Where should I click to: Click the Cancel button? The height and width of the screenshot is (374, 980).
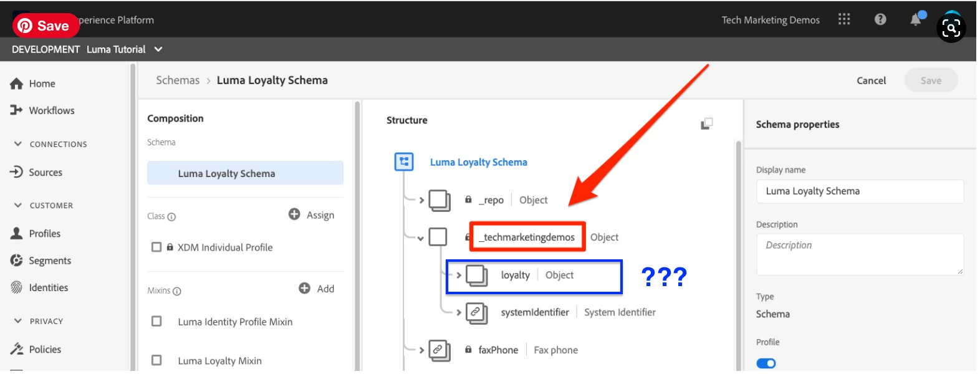(871, 80)
